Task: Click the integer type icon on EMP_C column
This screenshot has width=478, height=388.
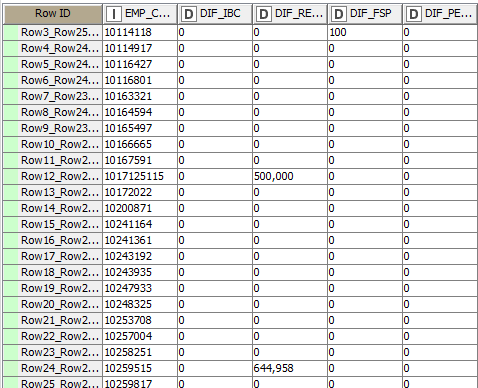Action: pyautogui.click(x=114, y=14)
